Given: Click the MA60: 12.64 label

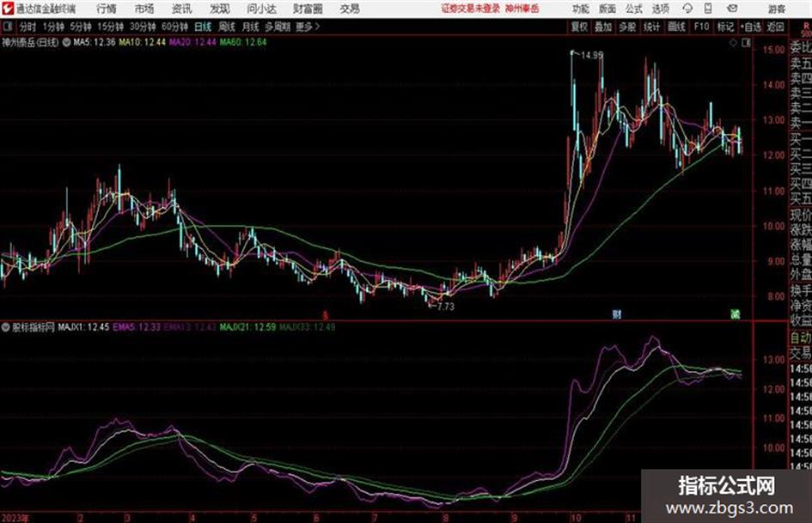Looking at the screenshot, I should click(243, 42).
